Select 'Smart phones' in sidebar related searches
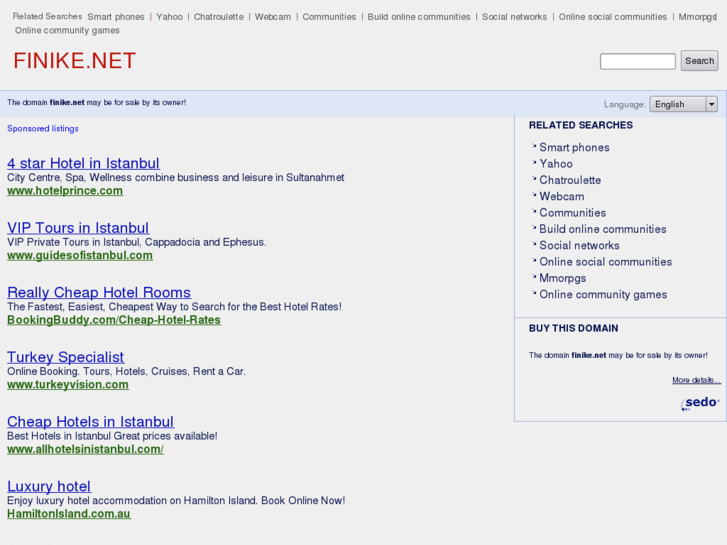Image resolution: width=727 pixels, height=545 pixels. (574, 147)
